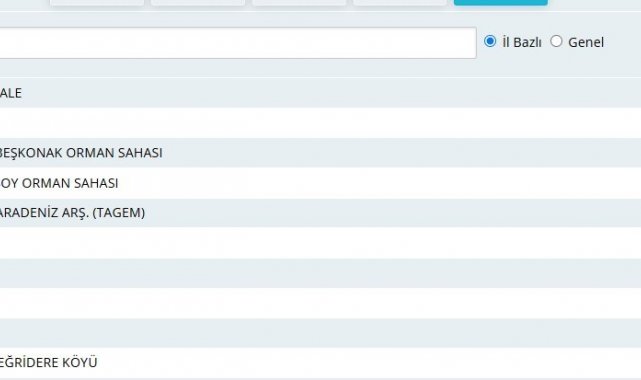Click the third grey button from left

click(299, 2)
